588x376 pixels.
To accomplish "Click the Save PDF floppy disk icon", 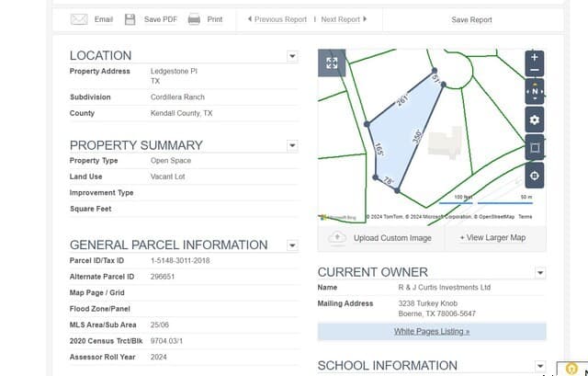I will (130, 19).
